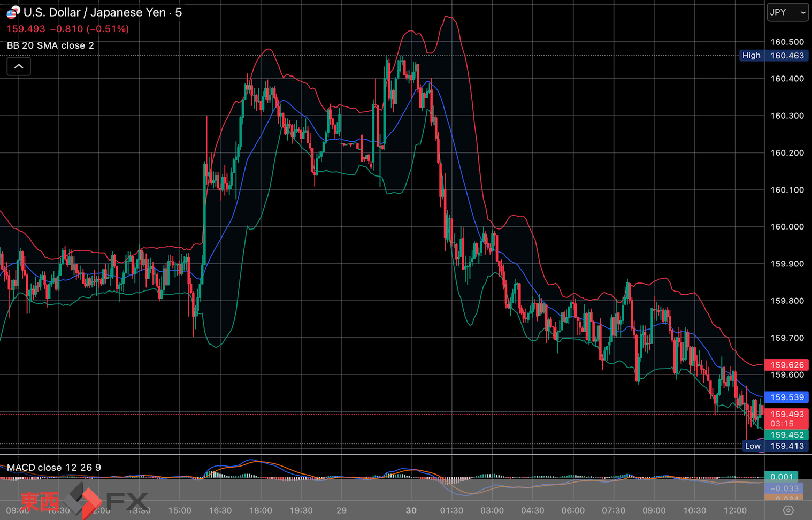Viewport: 812px width, 520px height.
Task: Click the 18:00 label on time axis
Action: click(261, 510)
